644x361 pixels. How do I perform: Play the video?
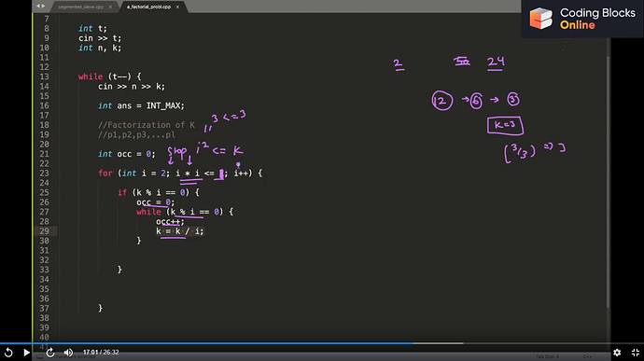(26, 353)
